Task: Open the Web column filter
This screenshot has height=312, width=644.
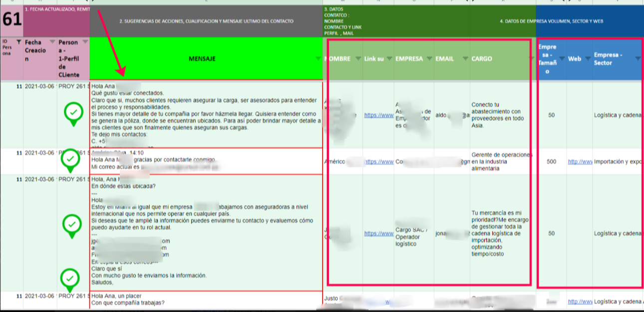Action: coord(588,58)
